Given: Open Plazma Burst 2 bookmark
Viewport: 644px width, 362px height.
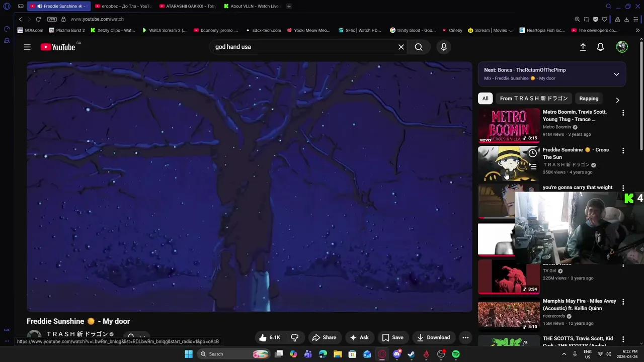Looking at the screenshot, I should (67, 30).
